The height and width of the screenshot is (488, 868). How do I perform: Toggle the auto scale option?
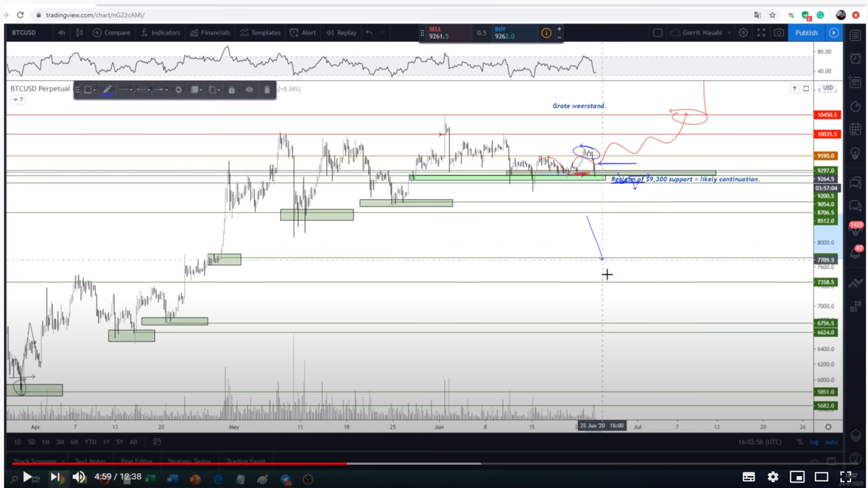[x=831, y=442]
